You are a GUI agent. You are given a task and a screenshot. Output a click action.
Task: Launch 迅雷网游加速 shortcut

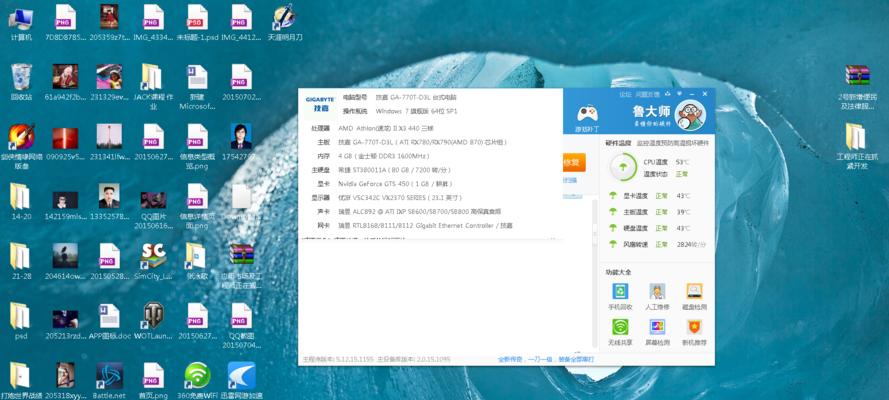click(241, 380)
